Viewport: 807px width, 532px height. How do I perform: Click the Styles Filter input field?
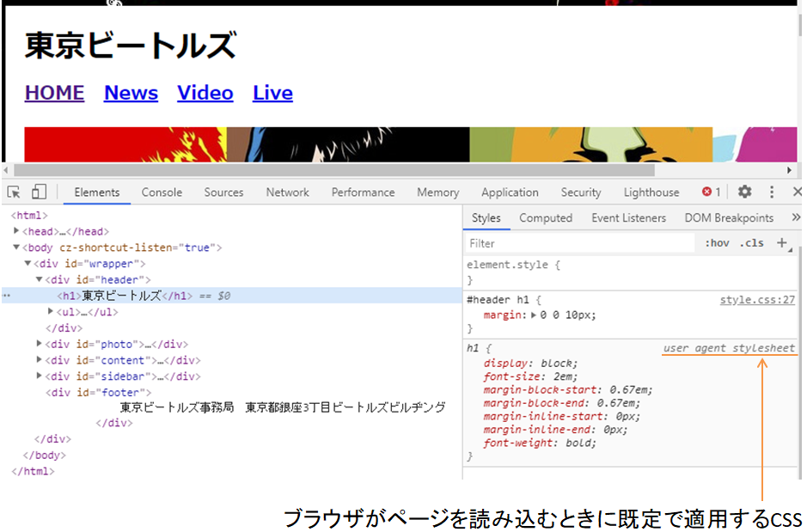pyautogui.click(x=580, y=243)
